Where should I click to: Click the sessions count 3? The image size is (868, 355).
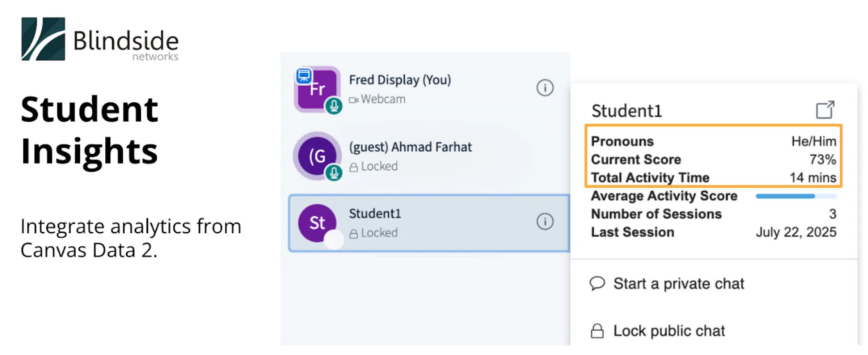(x=833, y=214)
